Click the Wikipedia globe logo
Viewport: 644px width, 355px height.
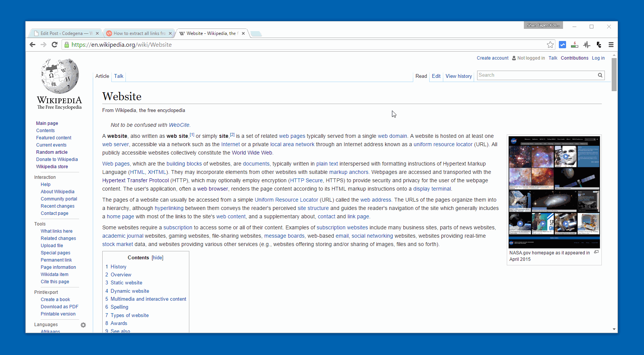coord(60,76)
